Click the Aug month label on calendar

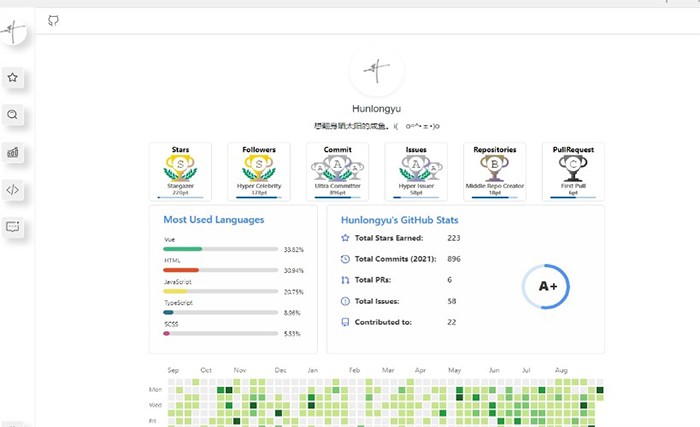[561, 370]
